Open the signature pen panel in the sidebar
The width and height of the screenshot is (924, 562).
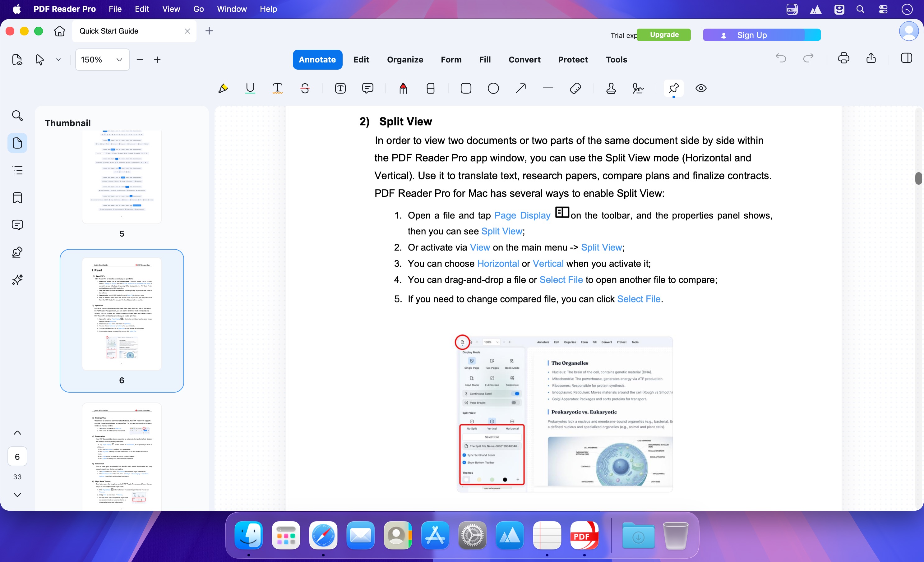click(17, 252)
